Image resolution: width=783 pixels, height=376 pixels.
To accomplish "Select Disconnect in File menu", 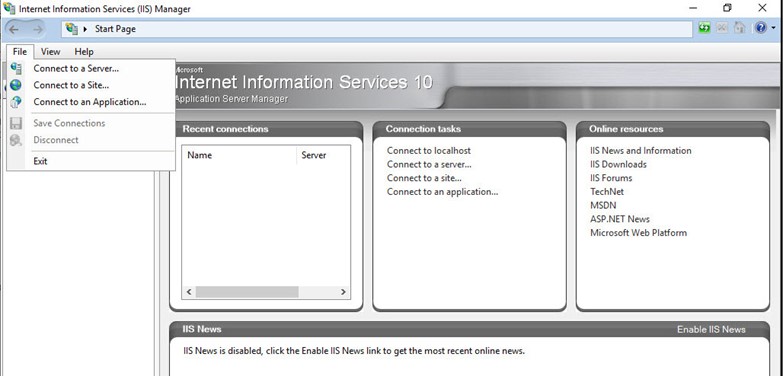I will tap(91, 140).
